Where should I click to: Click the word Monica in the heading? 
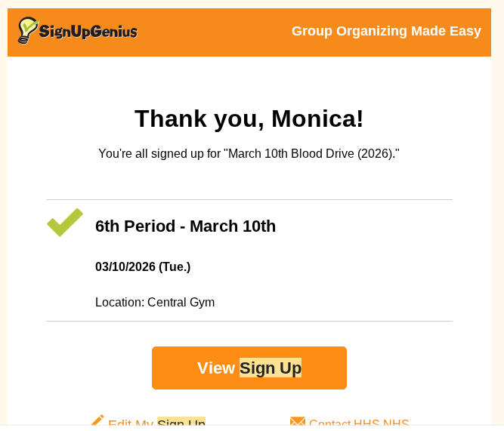coord(317,119)
